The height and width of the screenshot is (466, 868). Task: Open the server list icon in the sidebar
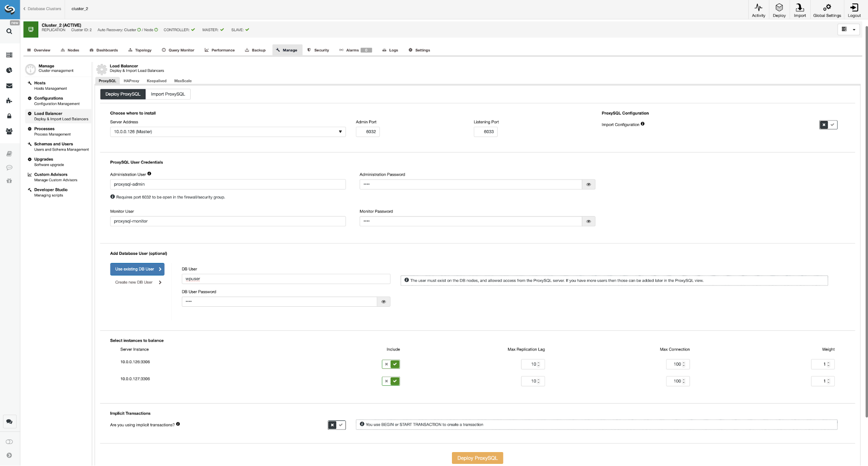(9, 55)
